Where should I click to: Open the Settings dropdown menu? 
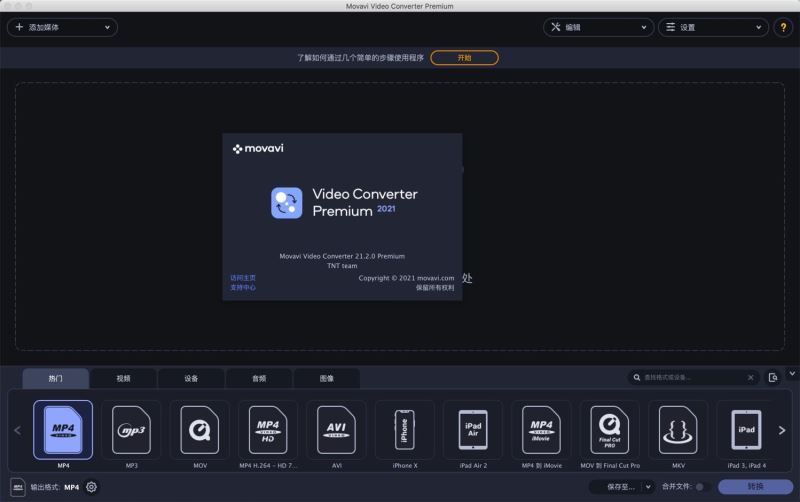(x=713, y=28)
